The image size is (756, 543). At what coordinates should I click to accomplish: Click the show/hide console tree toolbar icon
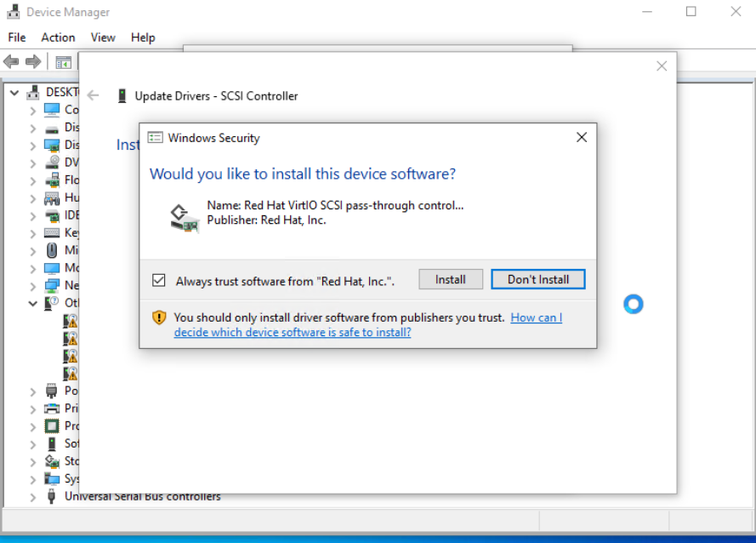(63, 62)
